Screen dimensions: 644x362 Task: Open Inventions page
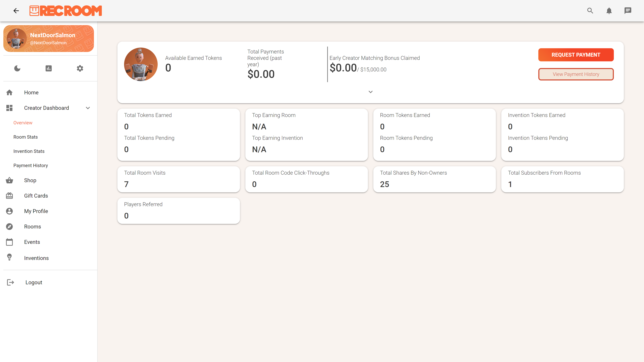[36, 258]
